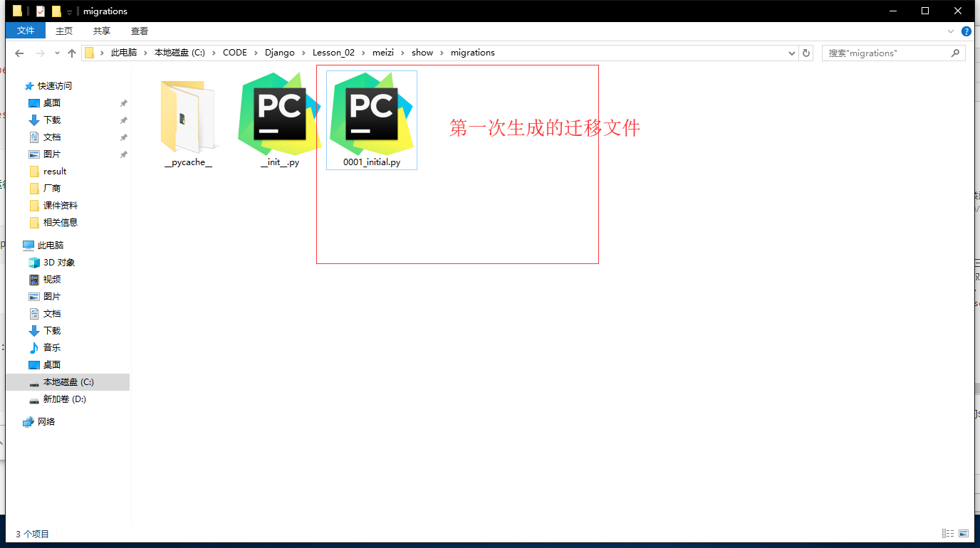The width and height of the screenshot is (980, 548).
Task: Open 文档 under quick access
Action: tap(52, 137)
